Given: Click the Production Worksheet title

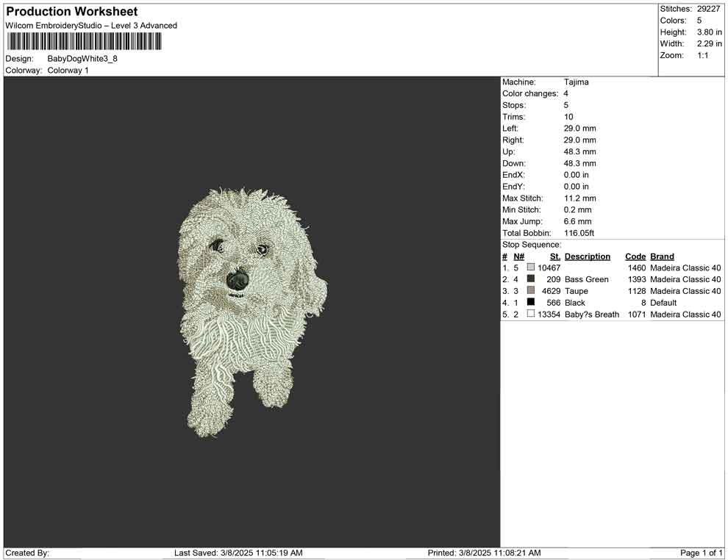Looking at the screenshot, I should click(71, 12).
